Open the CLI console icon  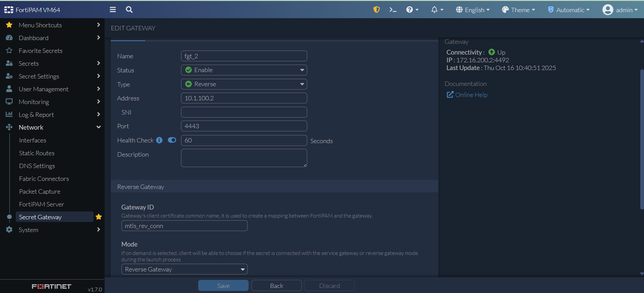393,10
